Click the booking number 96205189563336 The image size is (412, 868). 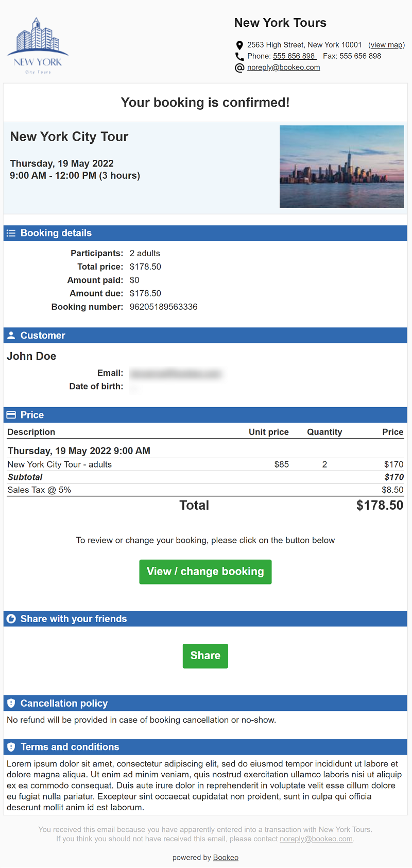tap(164, 307)
